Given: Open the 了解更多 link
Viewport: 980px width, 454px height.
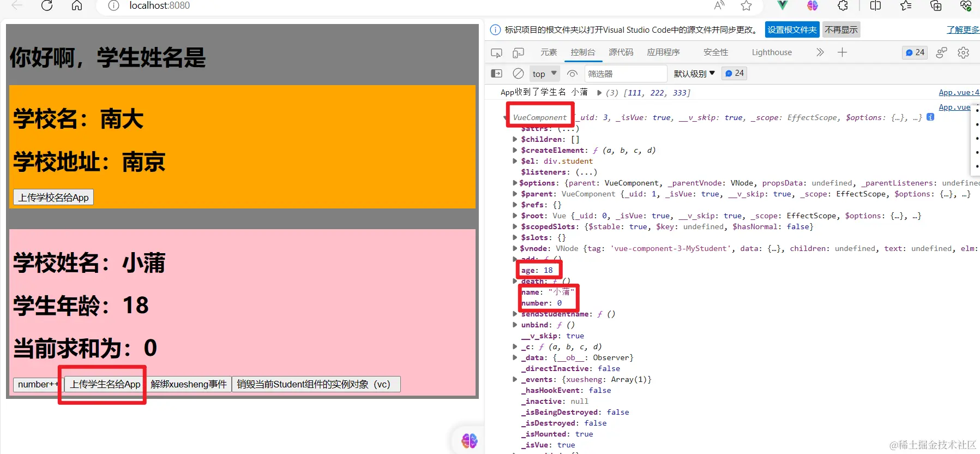Looking at the screenshot, I should 963,29.
